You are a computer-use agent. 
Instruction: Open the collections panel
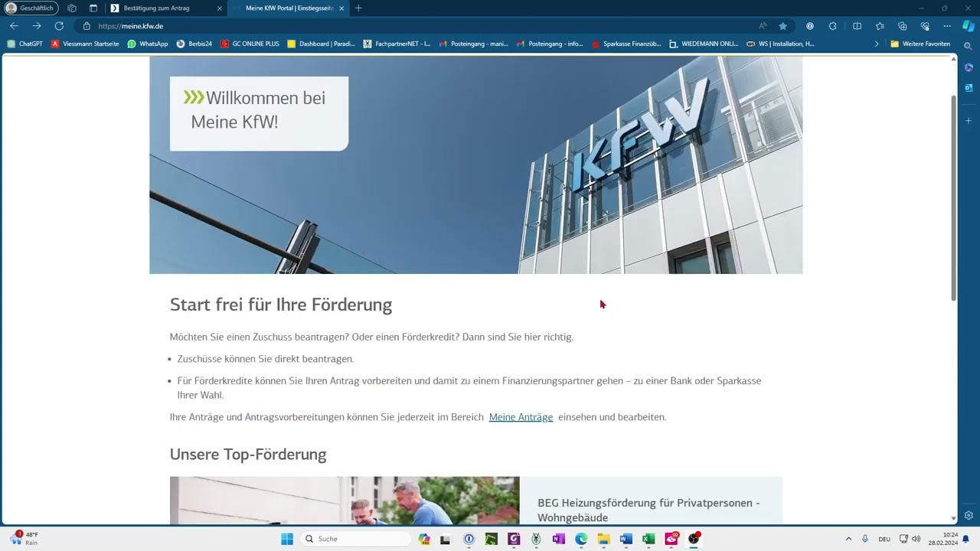pyautogui.click(x=902, y=26)
